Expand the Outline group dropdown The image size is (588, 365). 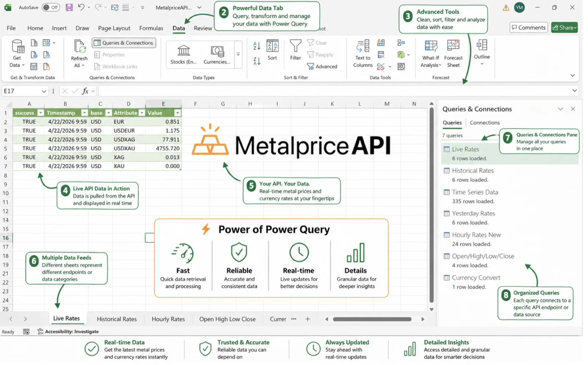click(482, 64)
